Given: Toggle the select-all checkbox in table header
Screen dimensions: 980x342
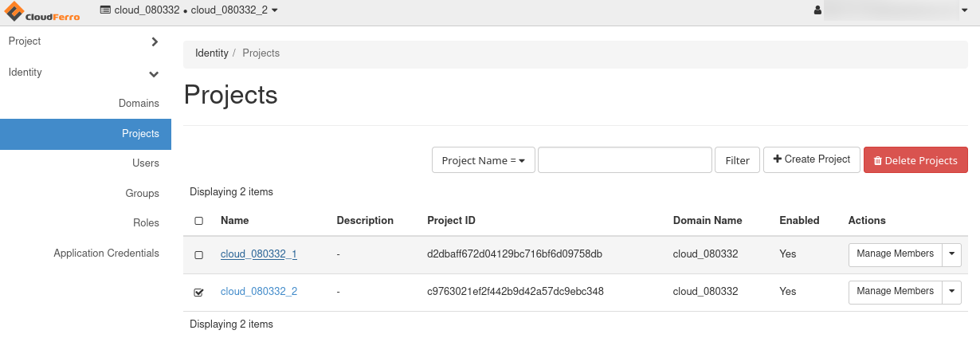Looking at the screenshot, I should click(x=199, y=221).
